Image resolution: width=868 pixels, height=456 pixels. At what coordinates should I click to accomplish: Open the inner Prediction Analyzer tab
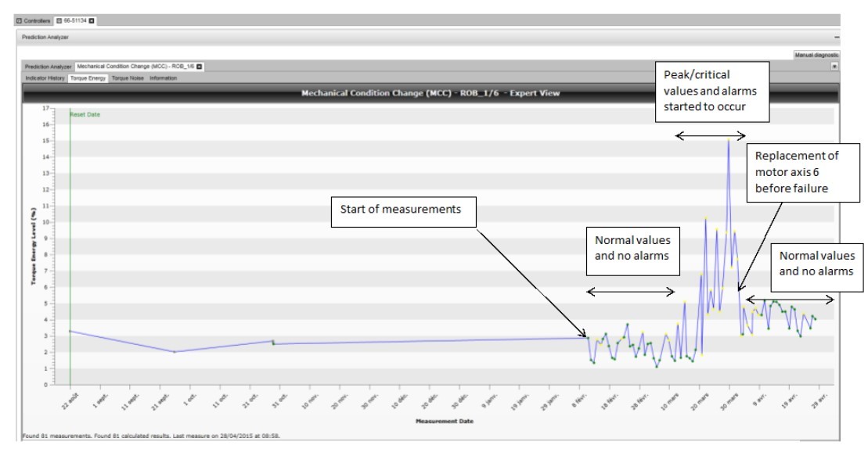(x=48, y=66)
